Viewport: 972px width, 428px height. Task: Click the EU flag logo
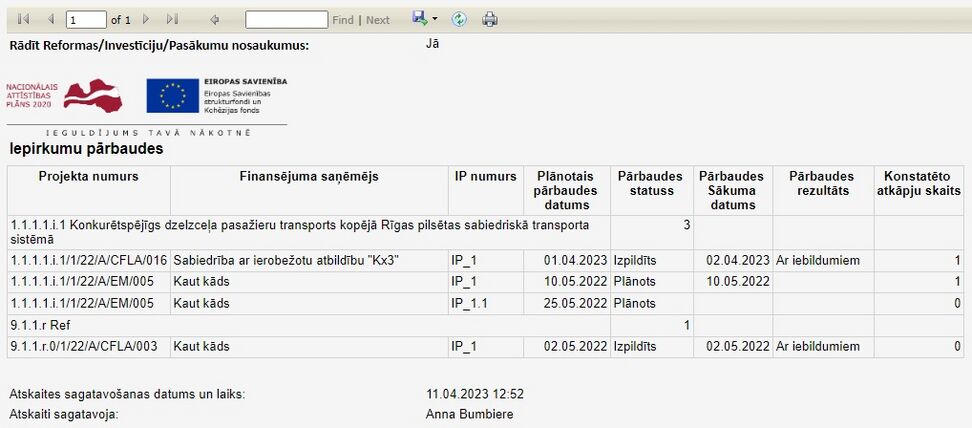click(x=172, y=96)
